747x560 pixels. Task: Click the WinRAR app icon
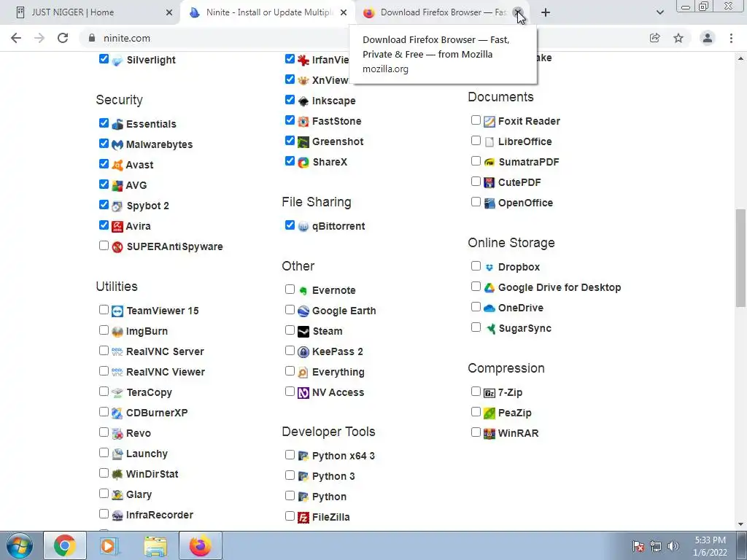tap(489, 433)
